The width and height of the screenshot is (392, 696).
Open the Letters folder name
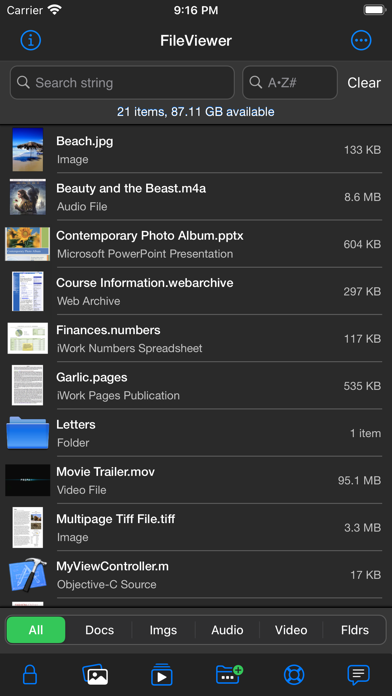coord(75,425)
